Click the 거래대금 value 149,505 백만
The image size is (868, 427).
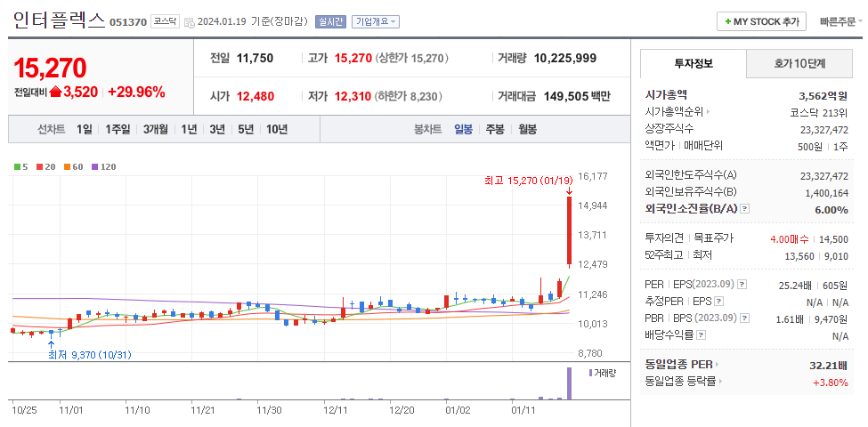coord(577,96)
